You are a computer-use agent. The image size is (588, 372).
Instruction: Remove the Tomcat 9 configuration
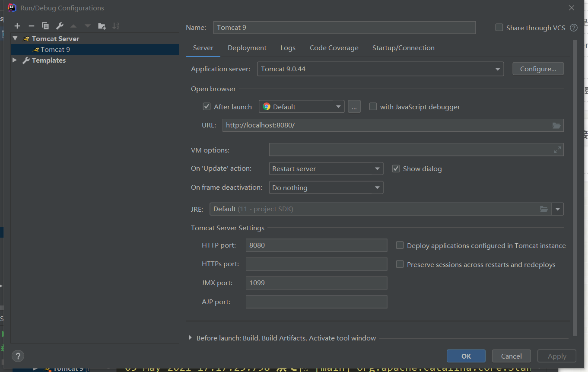point(31,26)
